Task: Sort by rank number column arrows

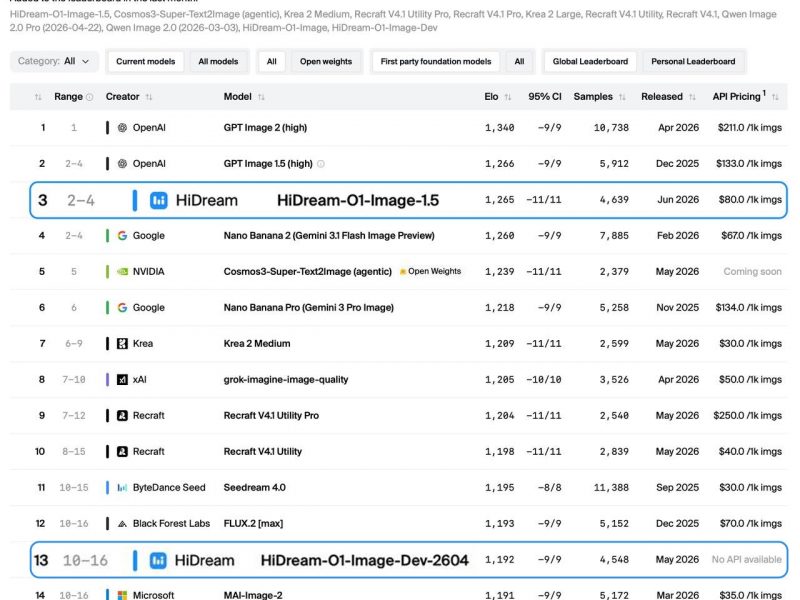Action: pyautogui.click(x=38, y=97)
